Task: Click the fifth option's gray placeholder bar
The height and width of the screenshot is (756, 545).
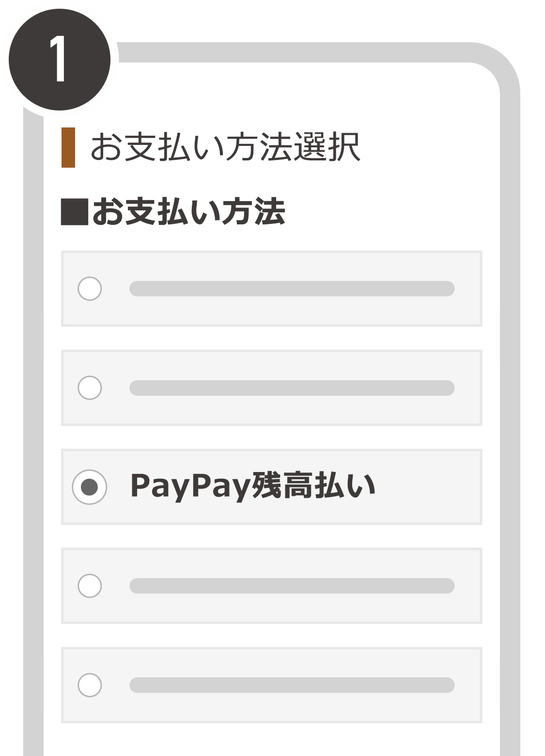Action: [x=292, y=685]
